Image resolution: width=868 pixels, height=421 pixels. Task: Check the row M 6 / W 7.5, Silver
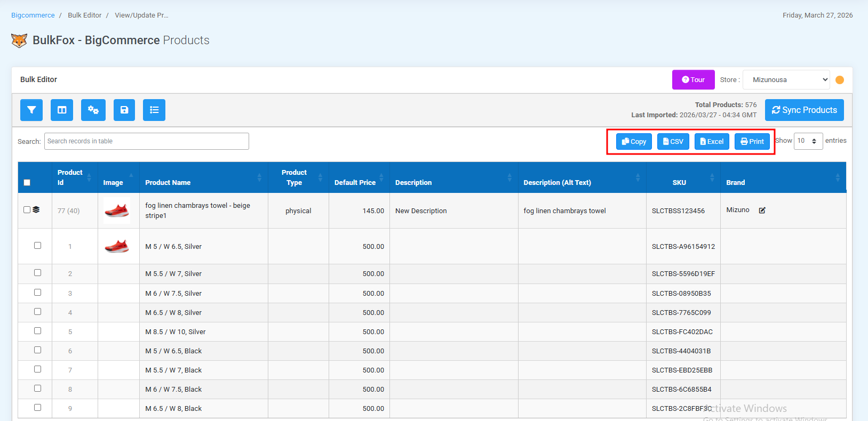pyautogui.click(x=37, y=292)
